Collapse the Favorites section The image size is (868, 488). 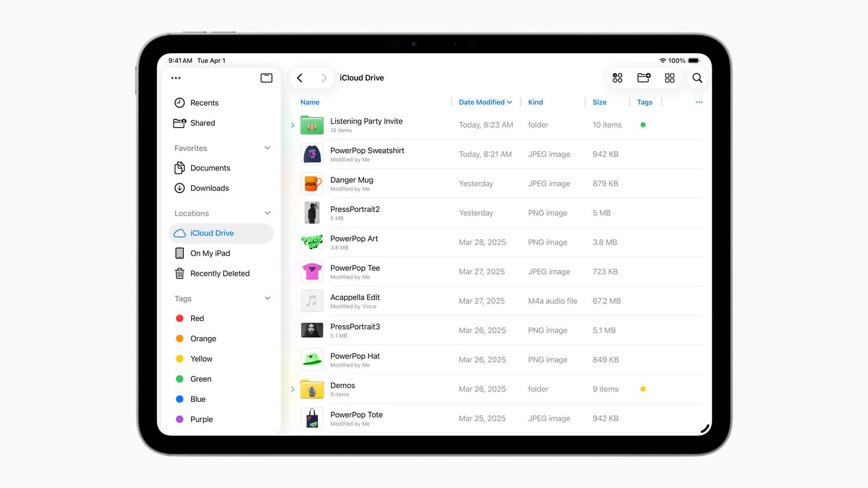(266, 147)
